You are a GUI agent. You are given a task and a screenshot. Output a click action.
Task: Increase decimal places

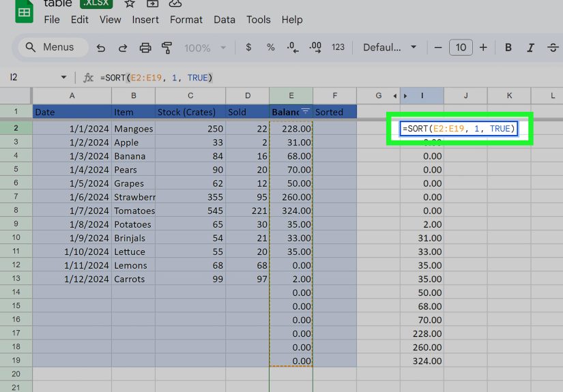(315, 47)
